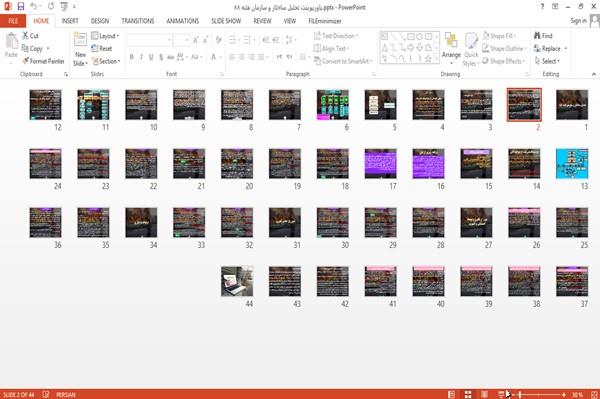Select slide 13 thumbnail with blue background
Image resolution: width=600 pixels, height=399 pixels.
tap(572, 164)
